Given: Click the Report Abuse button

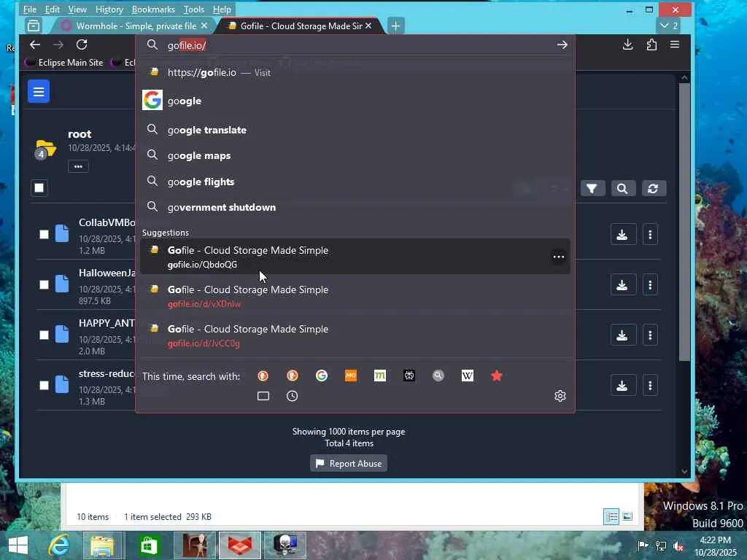Looking at the screenshot, I should click(349, 463).
